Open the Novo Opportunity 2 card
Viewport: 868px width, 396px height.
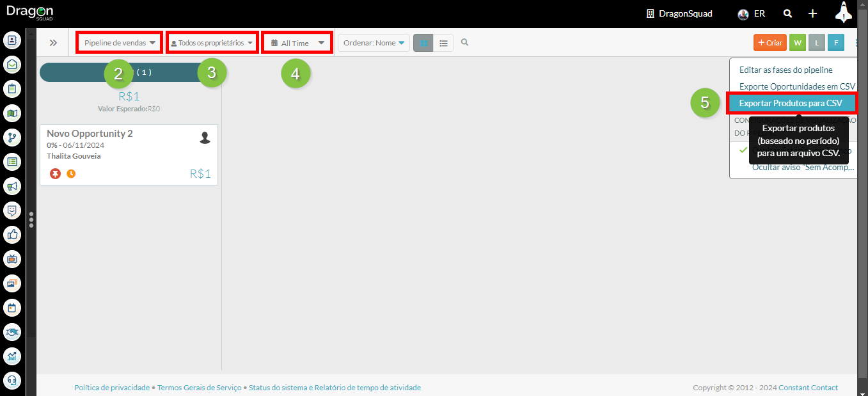pos(90,134)
